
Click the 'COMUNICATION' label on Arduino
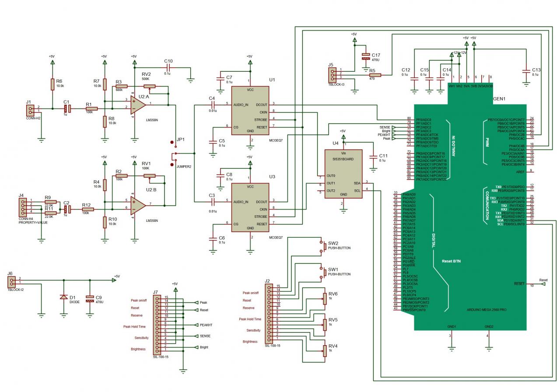click(x=486, y=205)
